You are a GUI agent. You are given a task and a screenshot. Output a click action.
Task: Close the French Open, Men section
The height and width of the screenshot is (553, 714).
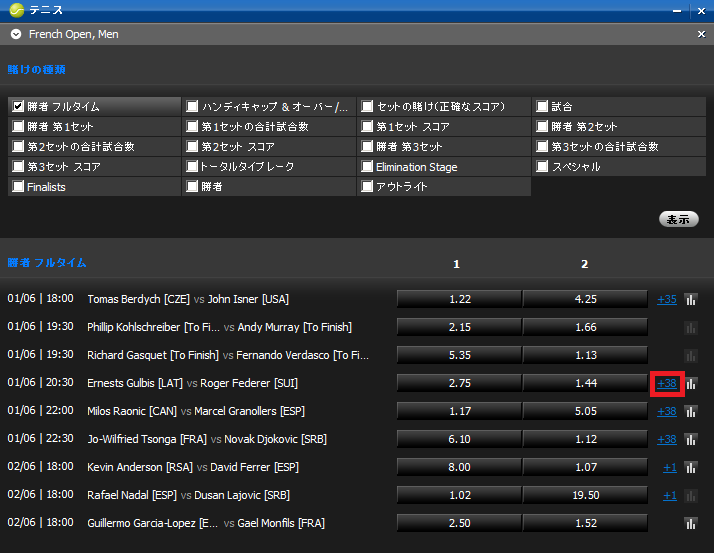tap(701, 34)
